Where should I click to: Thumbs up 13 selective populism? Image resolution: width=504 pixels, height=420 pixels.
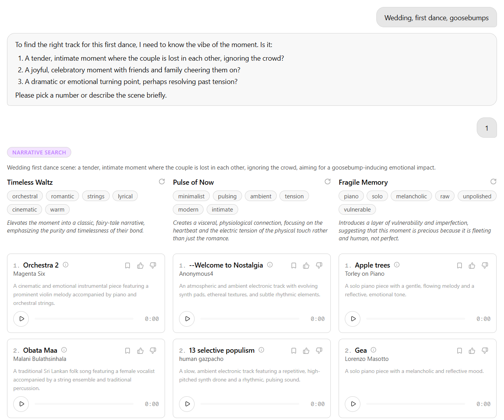pos(306,351)
